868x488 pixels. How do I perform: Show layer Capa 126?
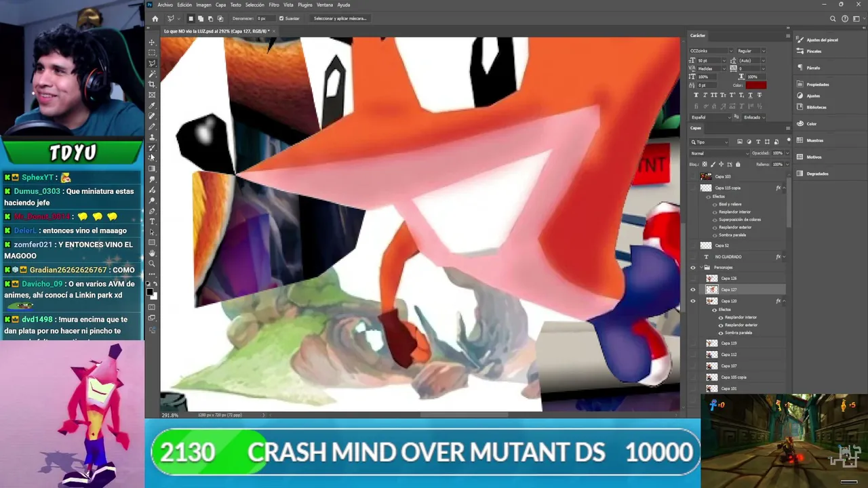click(693, 278)
